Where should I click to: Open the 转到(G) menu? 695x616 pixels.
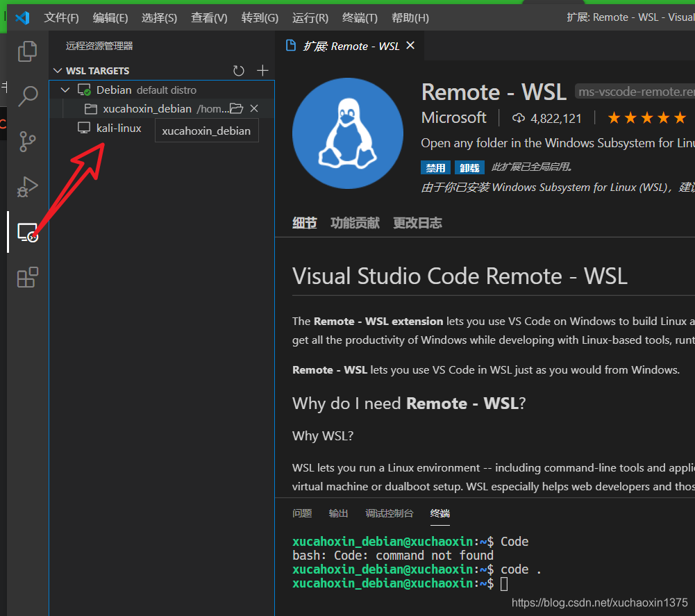tap(260, 18)
